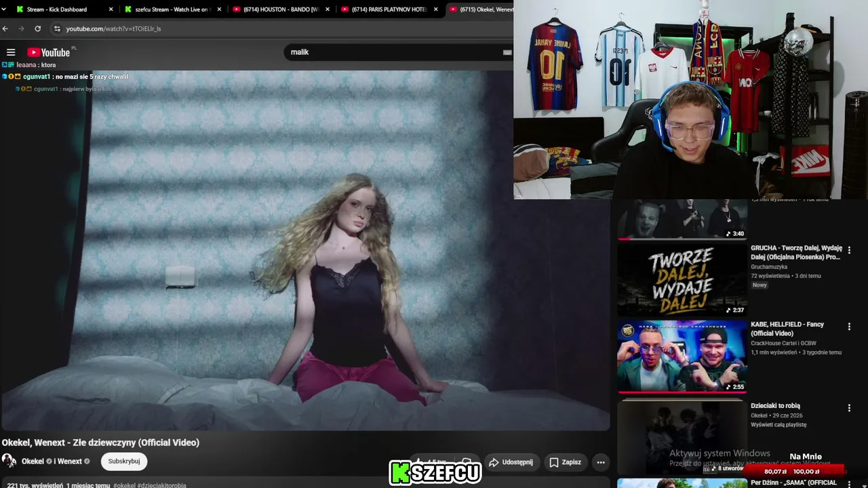Go back in the browser

pos(5,28)
